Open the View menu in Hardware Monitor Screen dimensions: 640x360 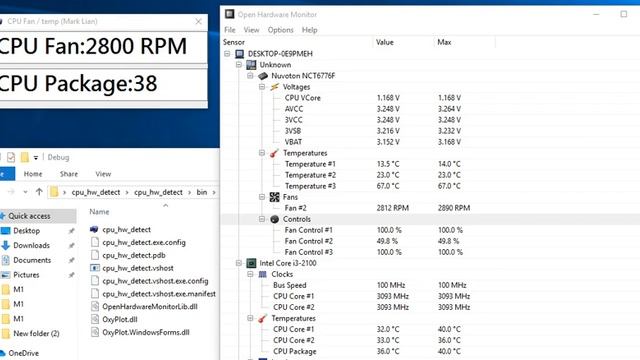[251, 30]
